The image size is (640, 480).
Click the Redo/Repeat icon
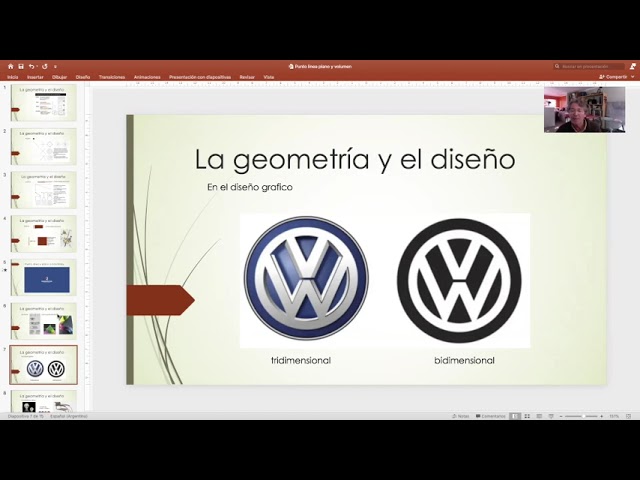44,66
